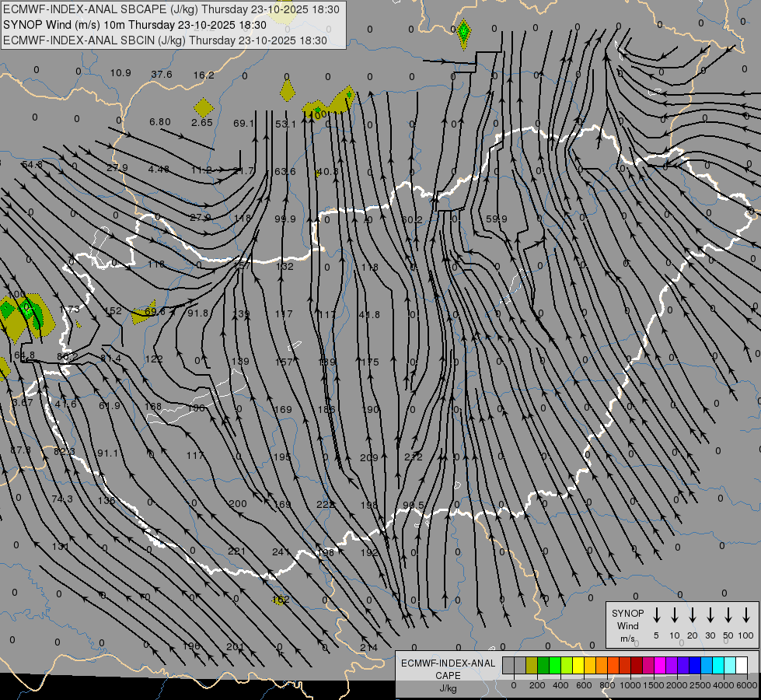The height and width of the screenshot is (700, 761).
Task: Click the 37.6 value near the top left
Action: (x=162, y=74)
